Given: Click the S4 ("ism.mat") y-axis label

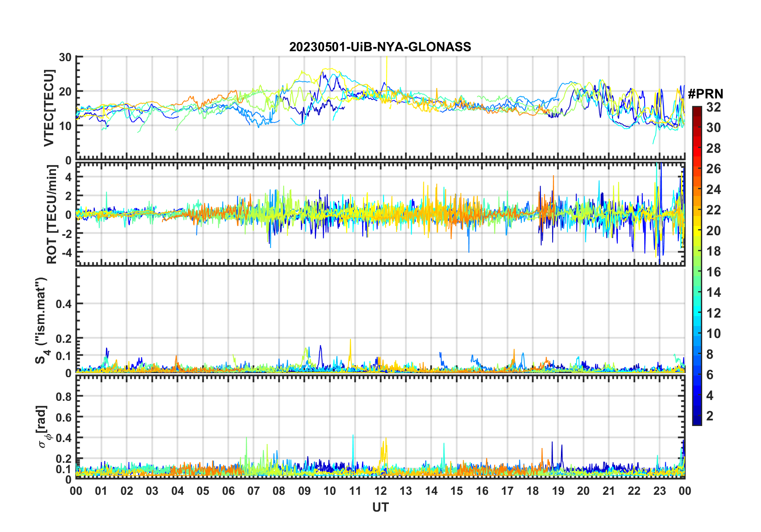Looking at the screenshot, I should pos(42,321).
